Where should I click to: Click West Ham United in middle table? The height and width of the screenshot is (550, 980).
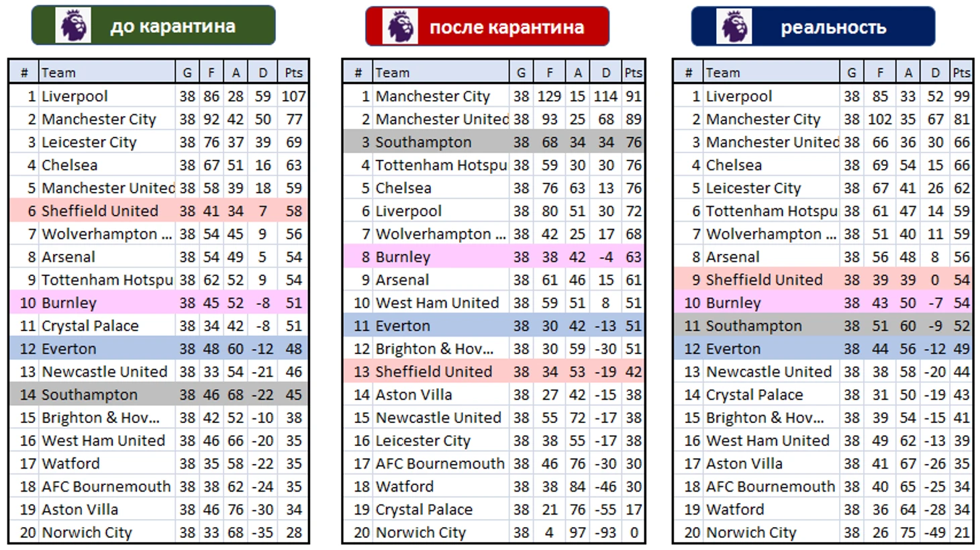click(x=437, y=303)
